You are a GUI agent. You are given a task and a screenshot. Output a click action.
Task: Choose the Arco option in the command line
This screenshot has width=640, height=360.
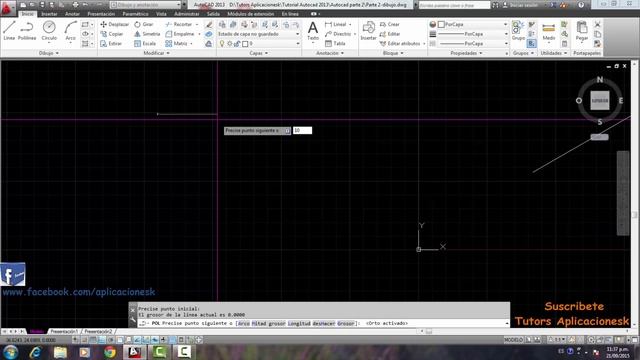(244, 323)
